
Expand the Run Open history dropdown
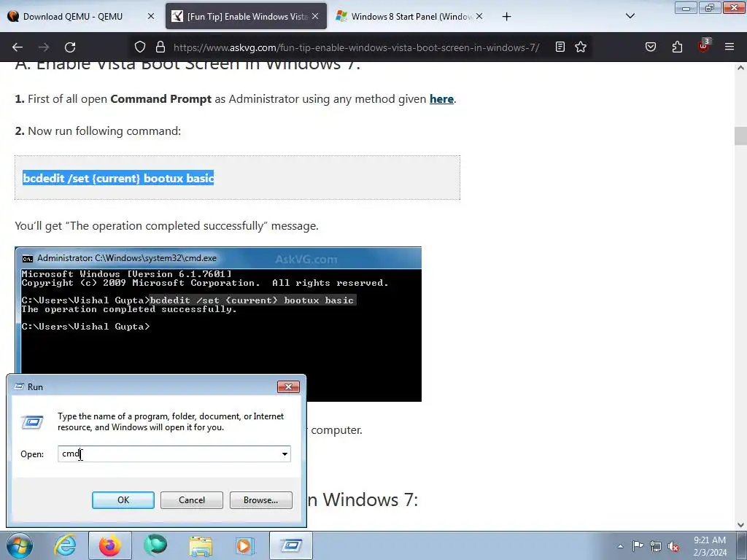pos(285,454)
